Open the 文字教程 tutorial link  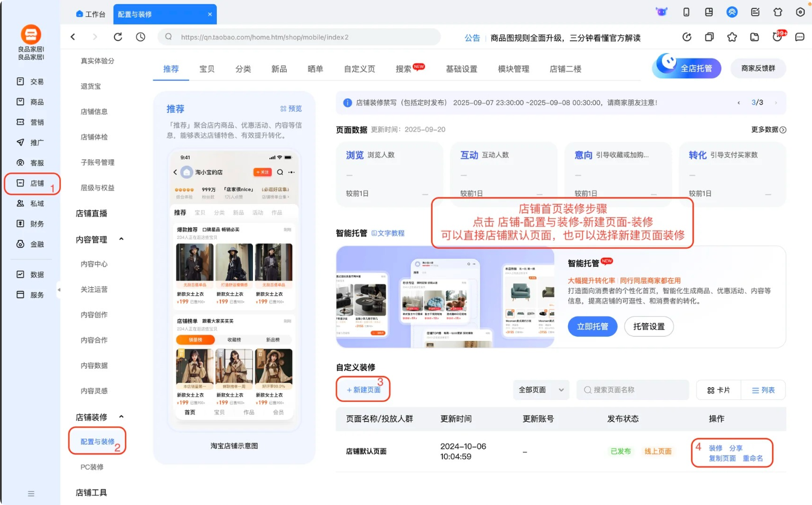click(x=388, y=233)
